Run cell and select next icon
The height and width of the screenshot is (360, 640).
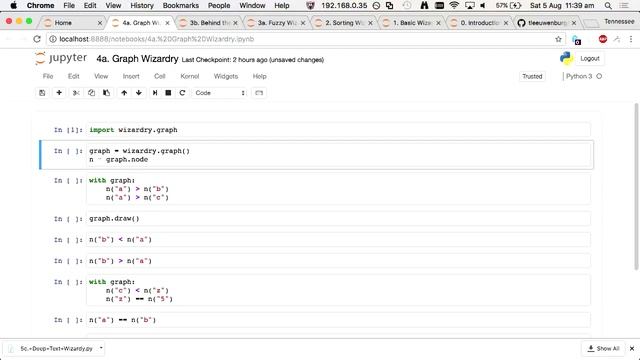click(x=155, y=93)
